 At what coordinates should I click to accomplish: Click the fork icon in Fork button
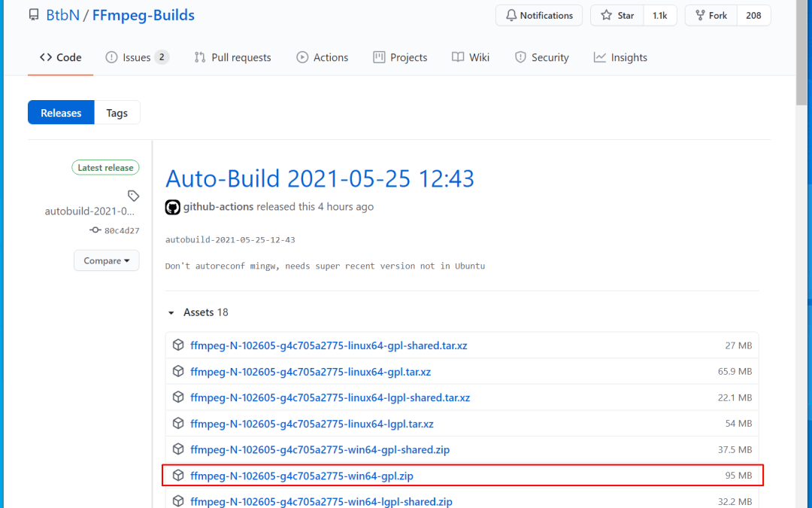click(x=701, y=15)
